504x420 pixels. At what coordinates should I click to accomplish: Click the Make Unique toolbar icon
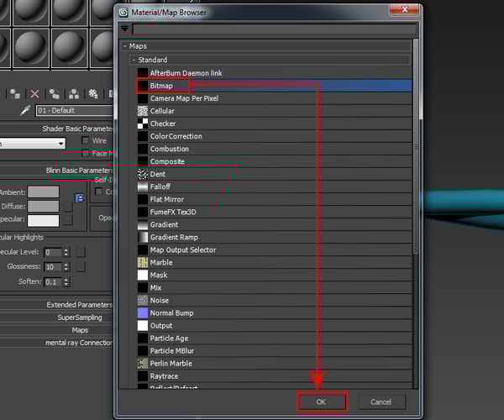point(74,94)
